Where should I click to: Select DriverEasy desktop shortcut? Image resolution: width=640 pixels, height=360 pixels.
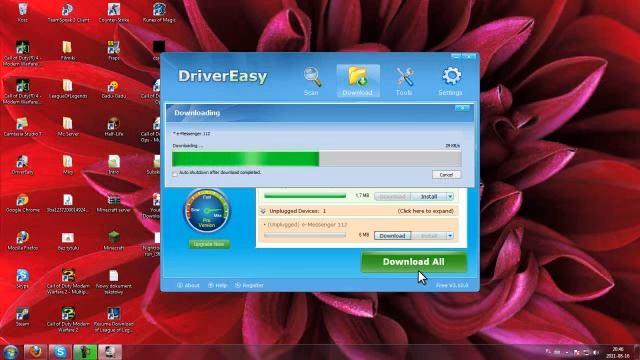(22, 164)
